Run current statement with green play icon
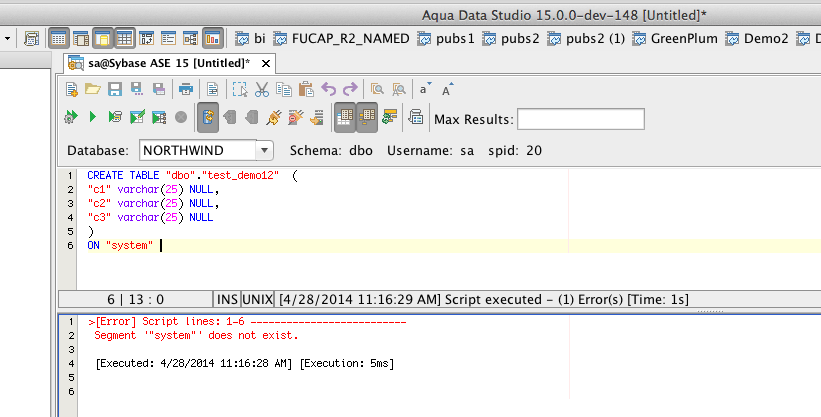 click(x=93, y=117)
